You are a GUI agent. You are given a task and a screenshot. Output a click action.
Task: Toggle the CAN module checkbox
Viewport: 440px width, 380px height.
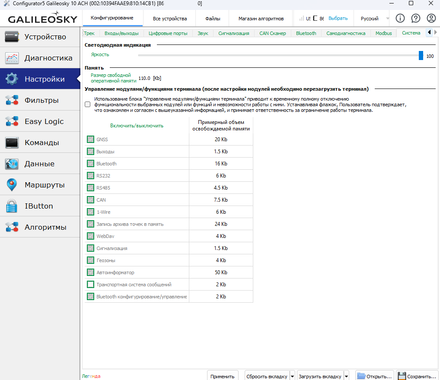(x=90, y=200)
